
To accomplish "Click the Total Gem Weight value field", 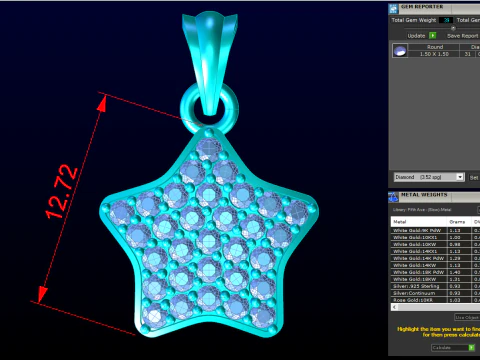I will tap(446, 20).
